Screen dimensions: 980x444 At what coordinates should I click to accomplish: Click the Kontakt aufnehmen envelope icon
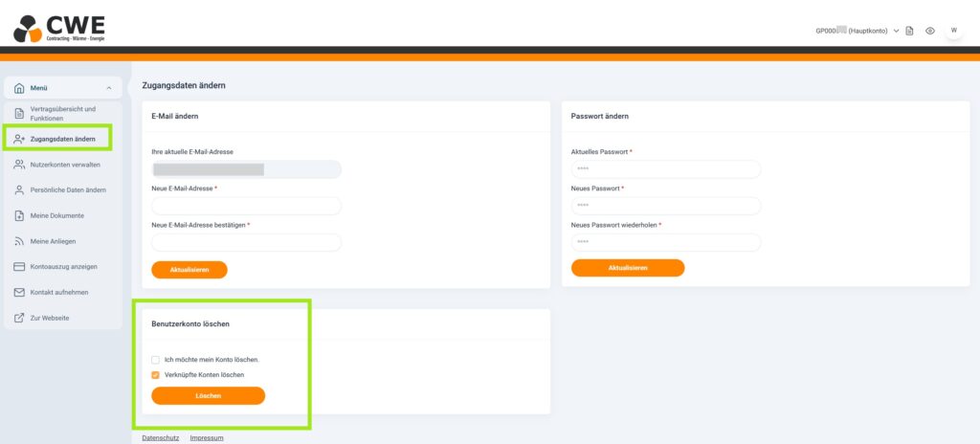point(19,292)
